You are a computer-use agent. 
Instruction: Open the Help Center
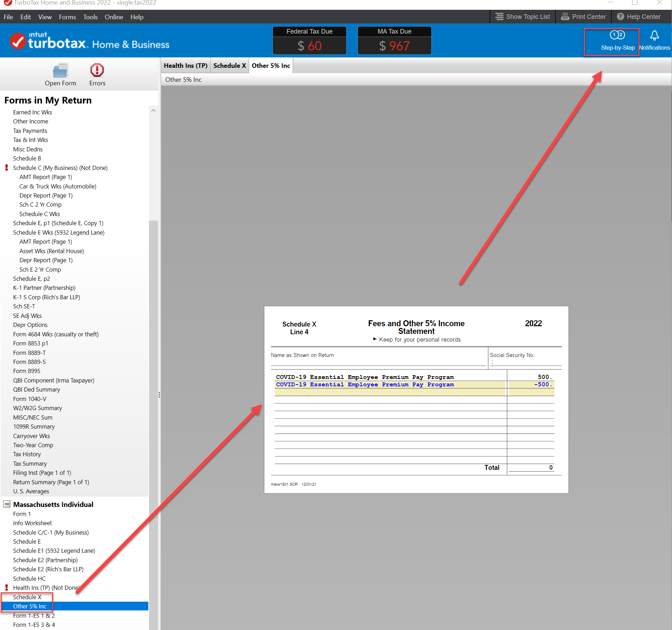(x=639, y=17)
